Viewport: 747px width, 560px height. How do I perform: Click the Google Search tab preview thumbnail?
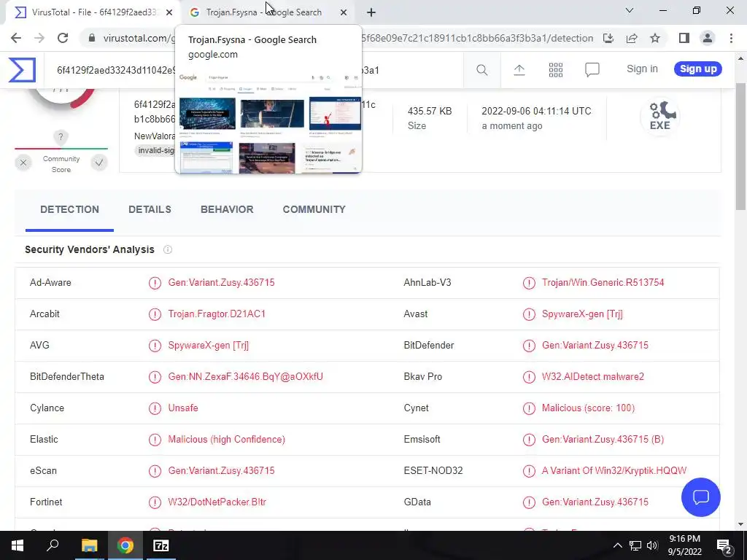268,122
